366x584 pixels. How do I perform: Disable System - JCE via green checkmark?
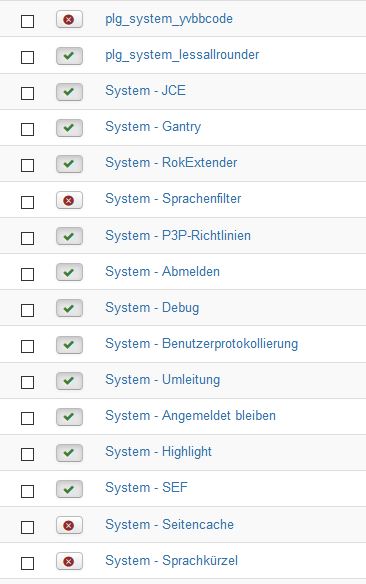tap(69, 92)
